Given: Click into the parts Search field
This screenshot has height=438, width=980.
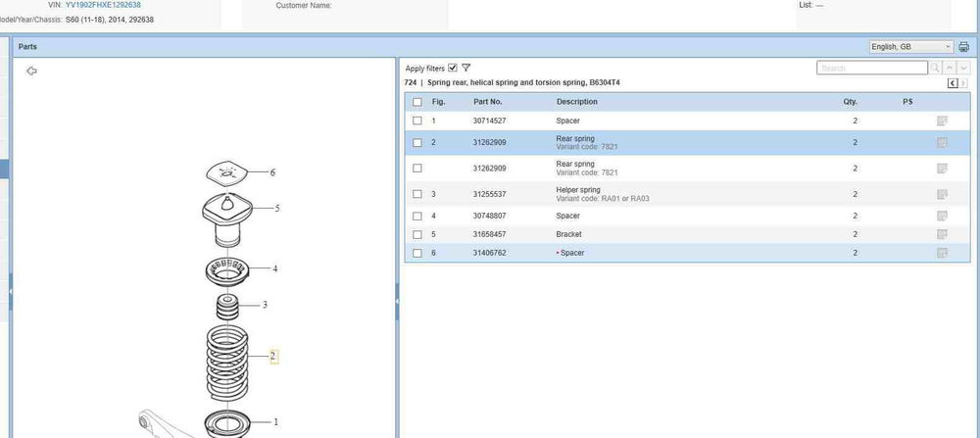Looking at the screenshot, I should [x=871, y=69].
